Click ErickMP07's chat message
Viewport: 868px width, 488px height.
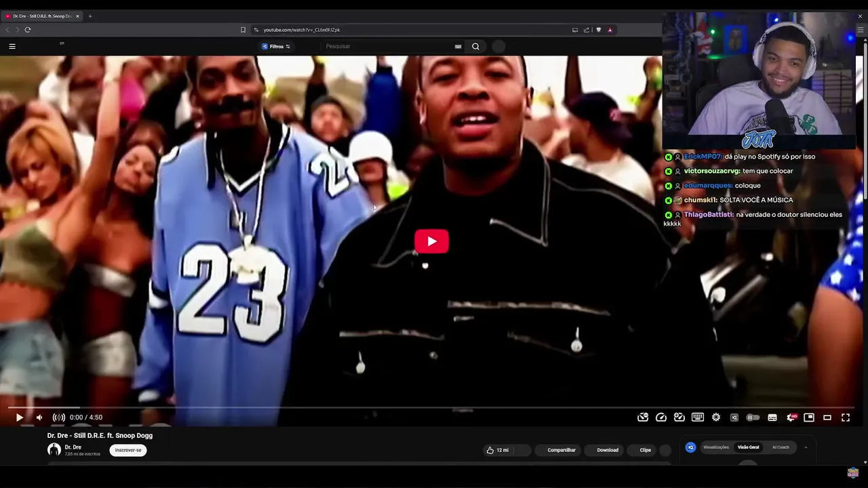coord(741,157)
